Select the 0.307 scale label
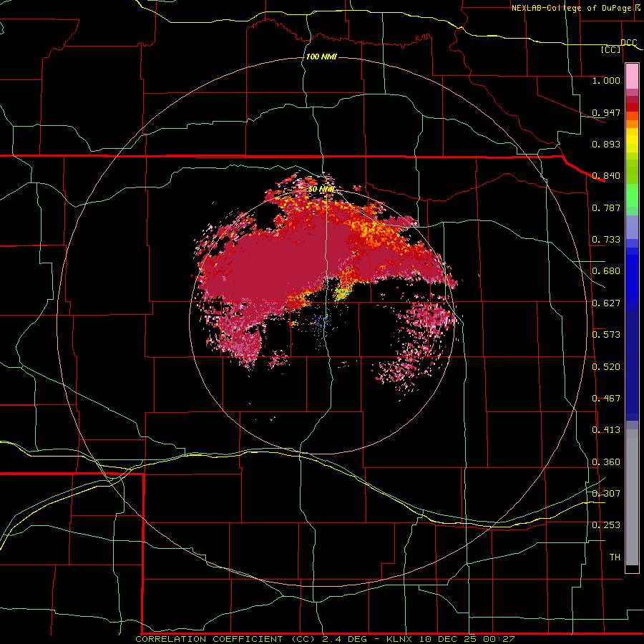 point(606,493)
